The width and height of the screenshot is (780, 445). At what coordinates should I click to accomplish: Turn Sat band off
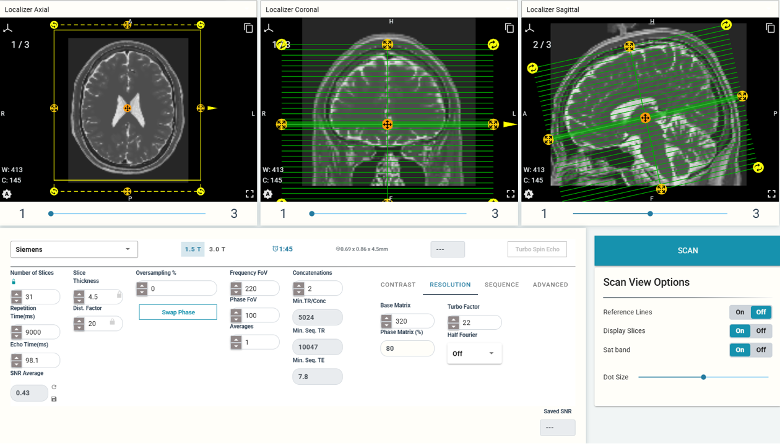pyautogui.click(x=761, y=349)
